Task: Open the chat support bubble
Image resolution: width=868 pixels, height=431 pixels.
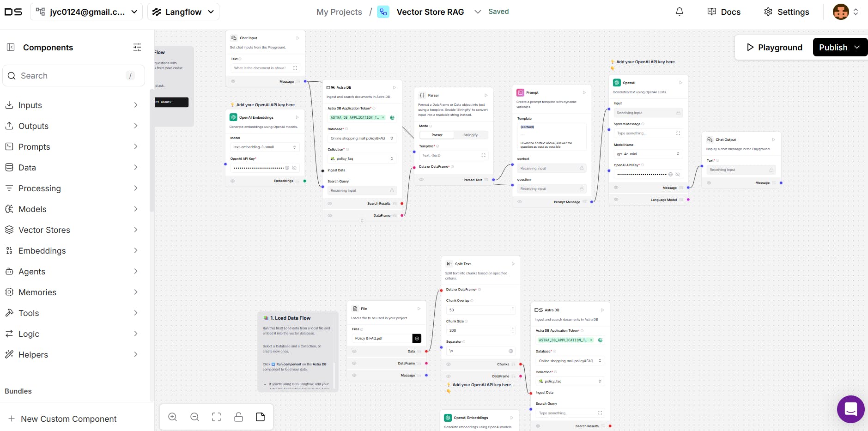Action: click(850, 409)
